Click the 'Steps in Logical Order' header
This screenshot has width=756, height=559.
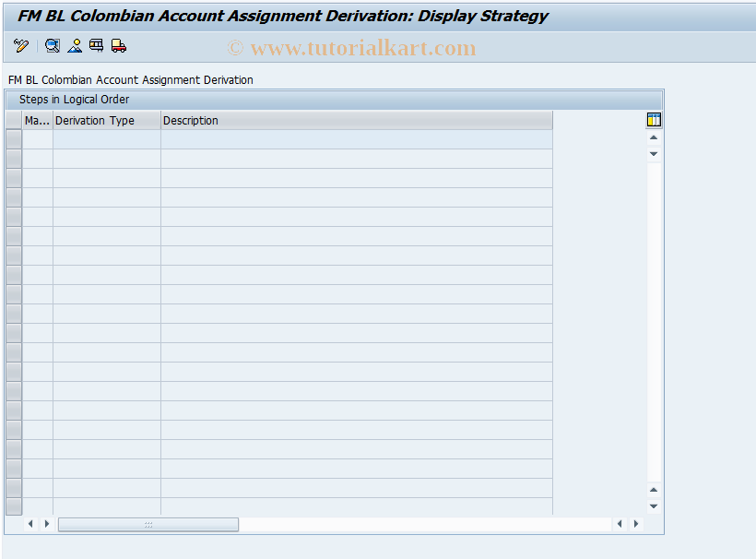[x=75, y=100]
